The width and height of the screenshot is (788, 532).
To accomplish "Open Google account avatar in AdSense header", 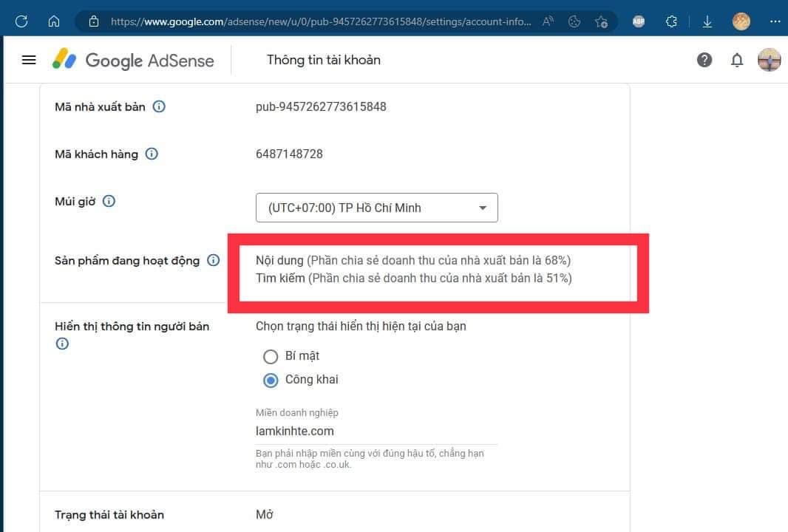I will 769,61.
